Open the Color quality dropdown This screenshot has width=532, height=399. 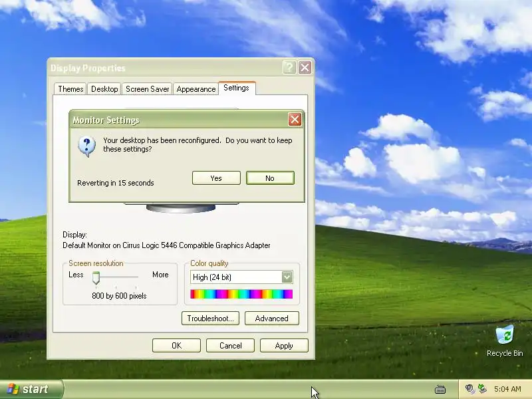[241, 277]
